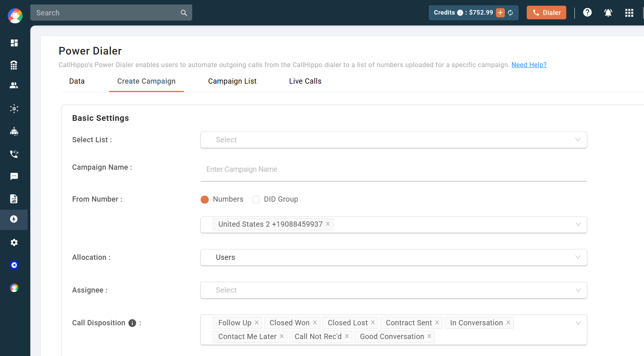Viewport: 644px width, 356px height.
Task: Click the Dialer button
Action: tap(547, 13)
